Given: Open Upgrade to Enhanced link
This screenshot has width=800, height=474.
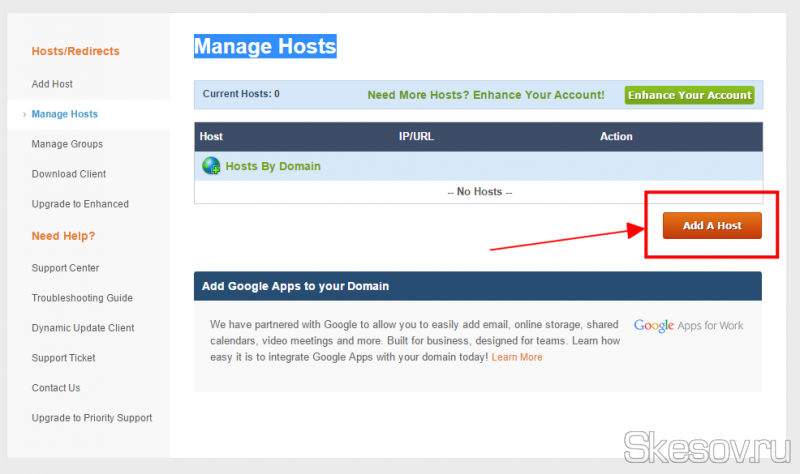Looking at the screenshot, I should coord(80,204).
